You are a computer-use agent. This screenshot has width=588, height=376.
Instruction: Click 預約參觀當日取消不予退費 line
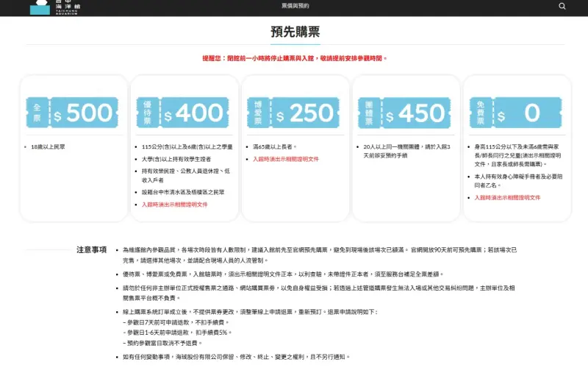pyautogui.click(x=162, y=343)
